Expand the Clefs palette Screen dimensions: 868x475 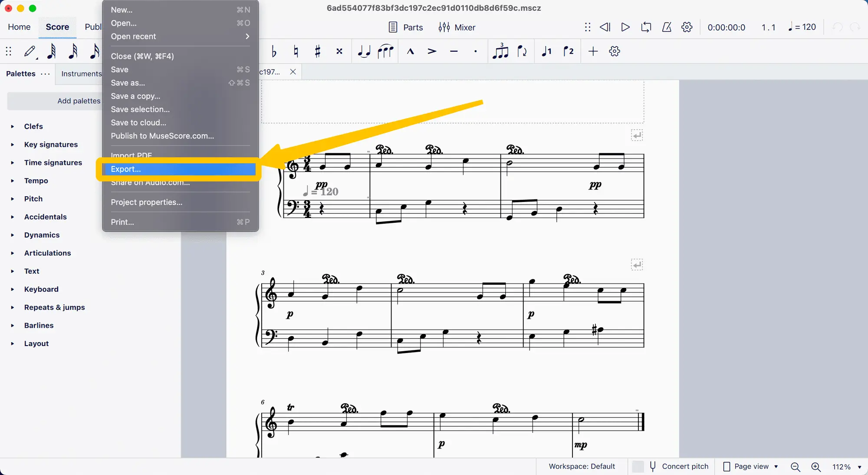13,126
